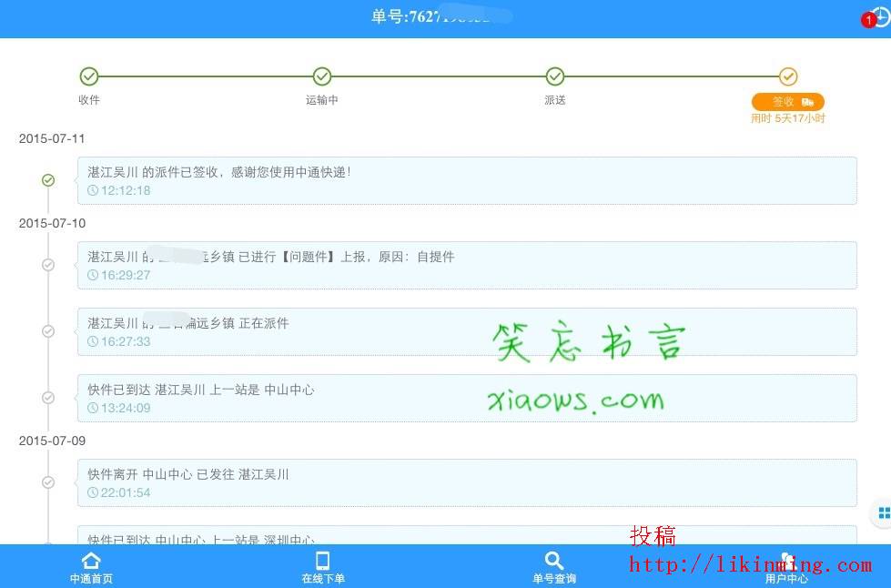
Task: Click the 派送 step check circle
Action: pos(555,76)
